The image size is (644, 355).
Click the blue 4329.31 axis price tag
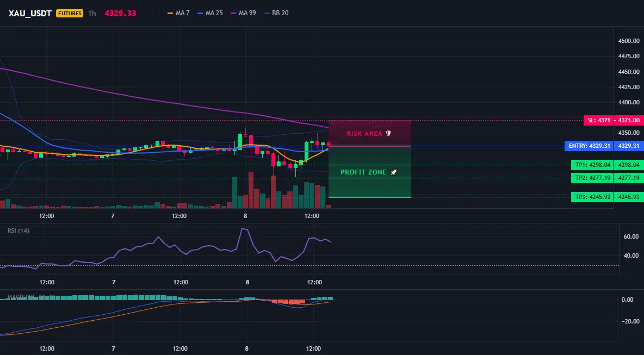[x=629, y=146]
